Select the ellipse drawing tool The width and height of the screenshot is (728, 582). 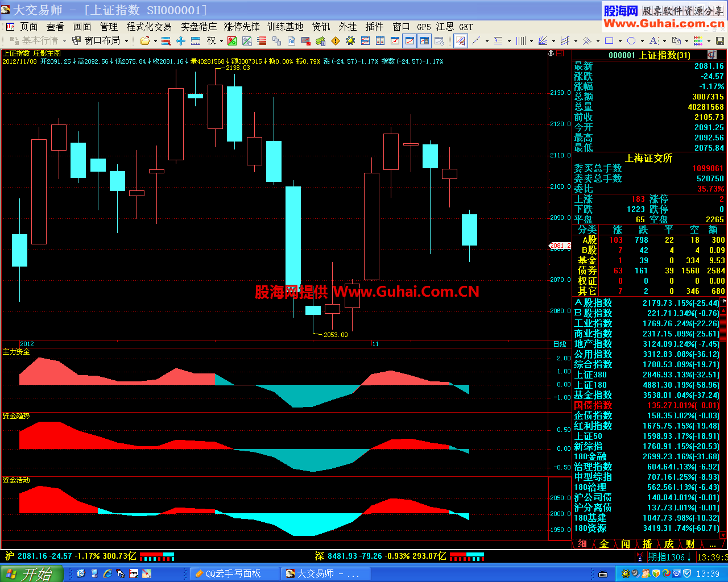click(x=631, y=41)
